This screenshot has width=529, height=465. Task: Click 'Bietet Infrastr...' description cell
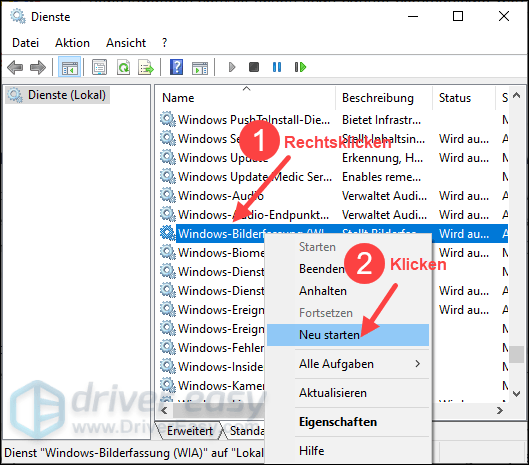pyautogui.click(x=382, y=119)
